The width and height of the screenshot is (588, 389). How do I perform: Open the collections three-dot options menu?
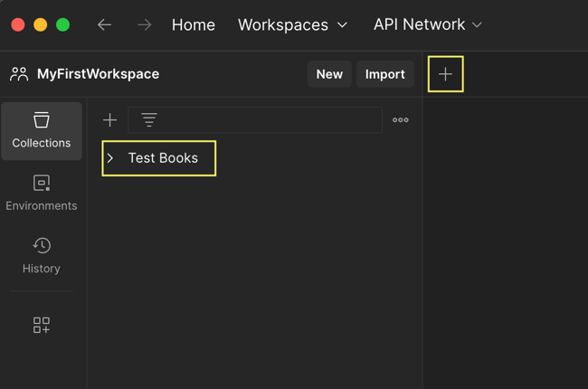pyautogui.click(x=401, y=120)
